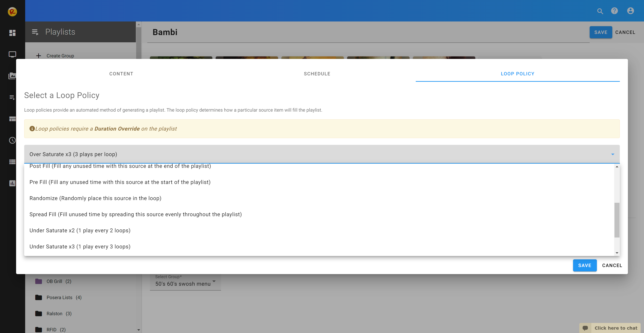
Task: Choose Randomize loop policy option
Action: 95,198
